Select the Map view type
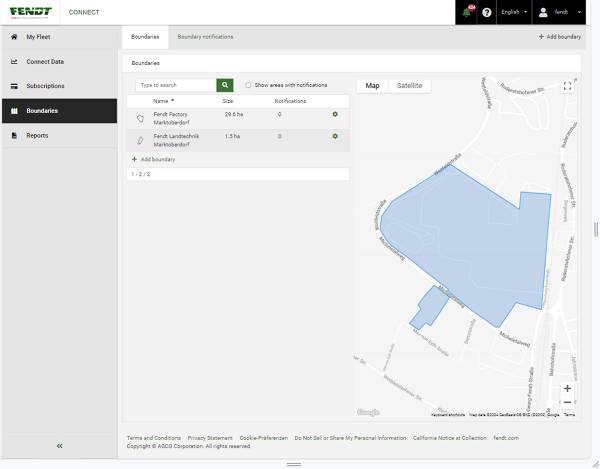The width and height of the screenshot is (600, 469). coord(372,86)
